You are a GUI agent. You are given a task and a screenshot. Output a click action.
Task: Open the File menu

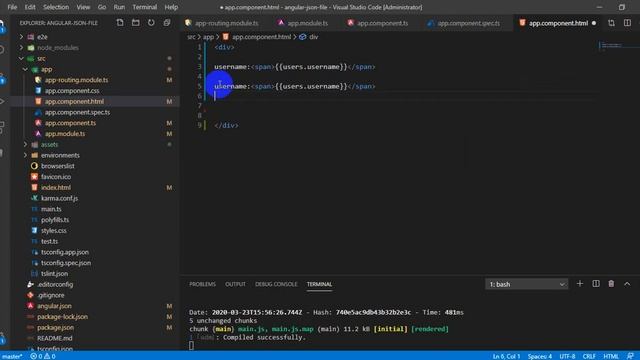pos(12,7)
